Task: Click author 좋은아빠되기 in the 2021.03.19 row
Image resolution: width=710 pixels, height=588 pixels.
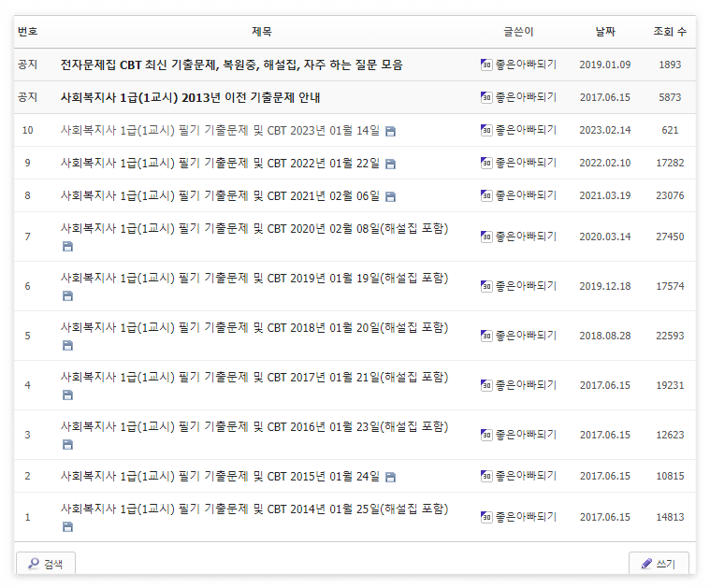Action: pyautogui.click(x=526, y=195)
